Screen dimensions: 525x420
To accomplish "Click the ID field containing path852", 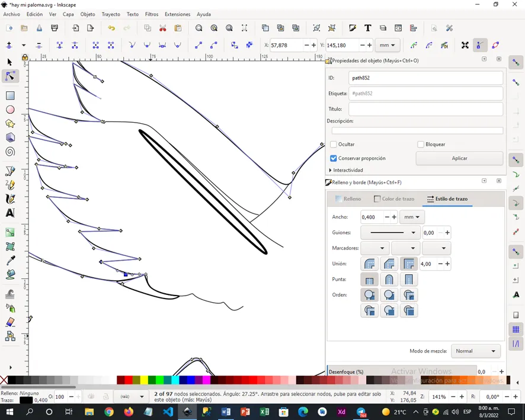I will pos(425,78).
